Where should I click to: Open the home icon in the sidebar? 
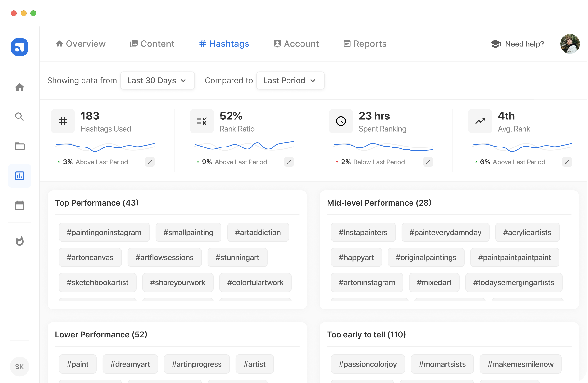click(19, 87)
